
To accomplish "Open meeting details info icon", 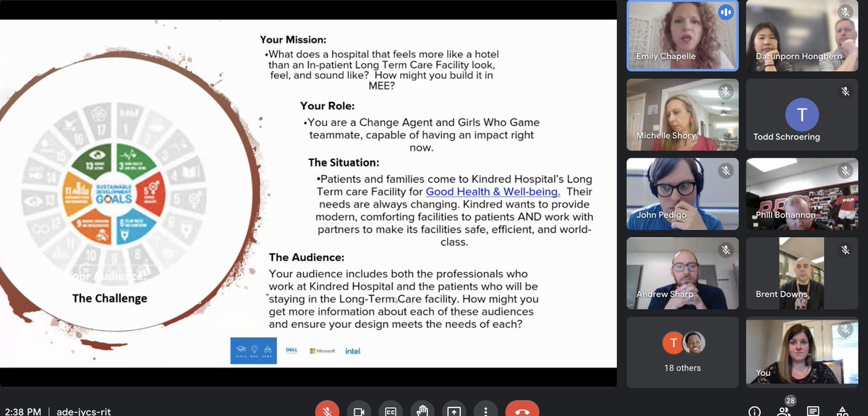I will click(x=754, y=412).
